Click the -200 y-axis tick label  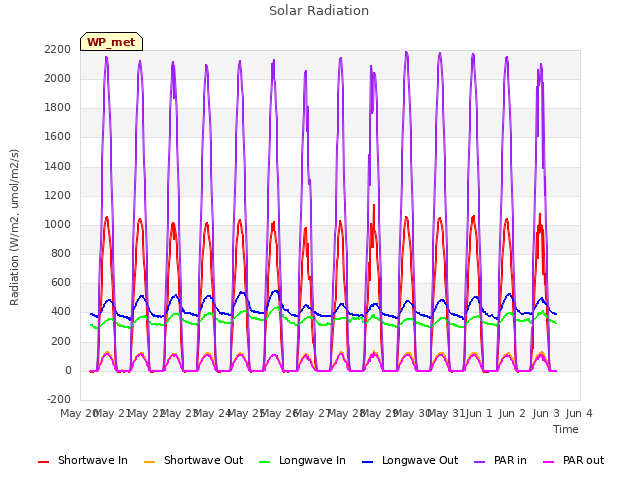point(59,399)
